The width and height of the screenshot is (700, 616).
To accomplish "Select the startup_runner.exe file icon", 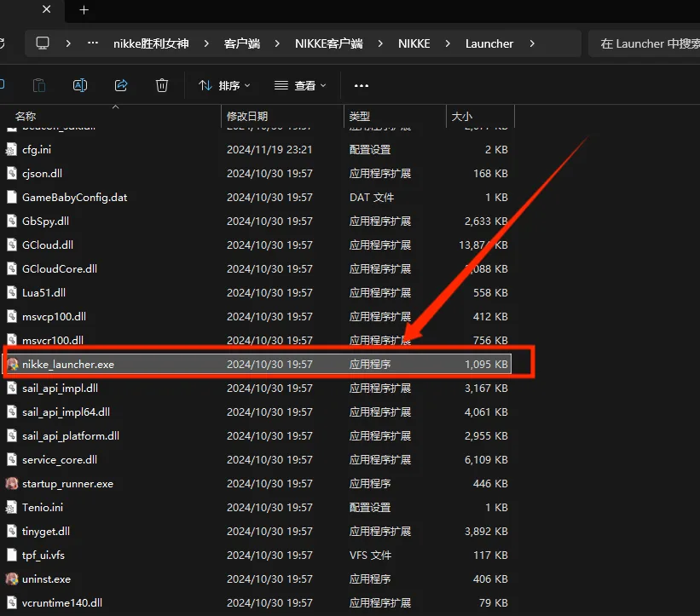I will coord(12,484).
